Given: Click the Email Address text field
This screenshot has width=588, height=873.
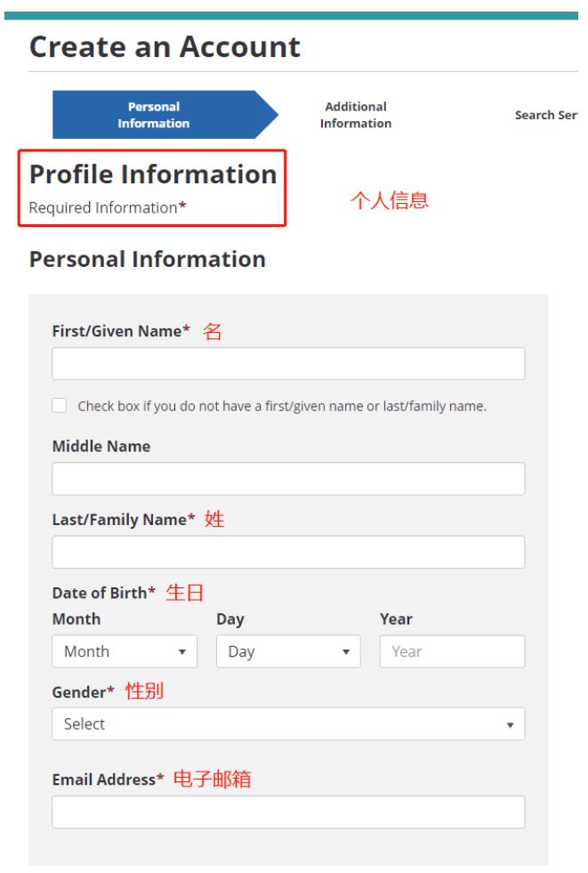Looking at the screenshot, I should pyautogui.click(x=288, y=812).
